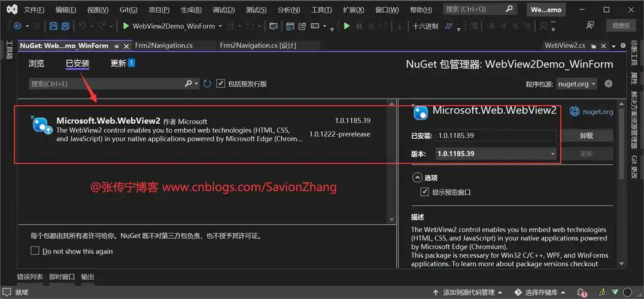Open the navigate backward history dropdown arrow
This screenshot has height=299, width=644.
pyautogui.click(x=27, y=26)
